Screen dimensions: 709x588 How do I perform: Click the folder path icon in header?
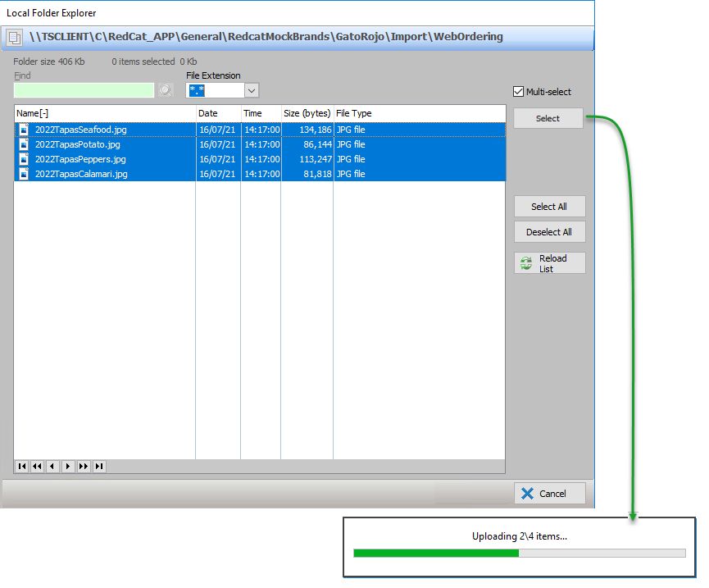tap(15, 37)
